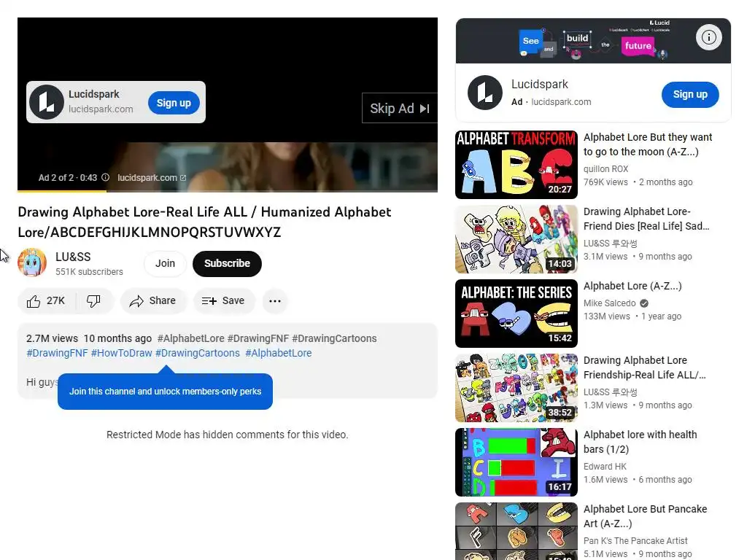Click Sign up in the video ad overlay

click(174, 103)
